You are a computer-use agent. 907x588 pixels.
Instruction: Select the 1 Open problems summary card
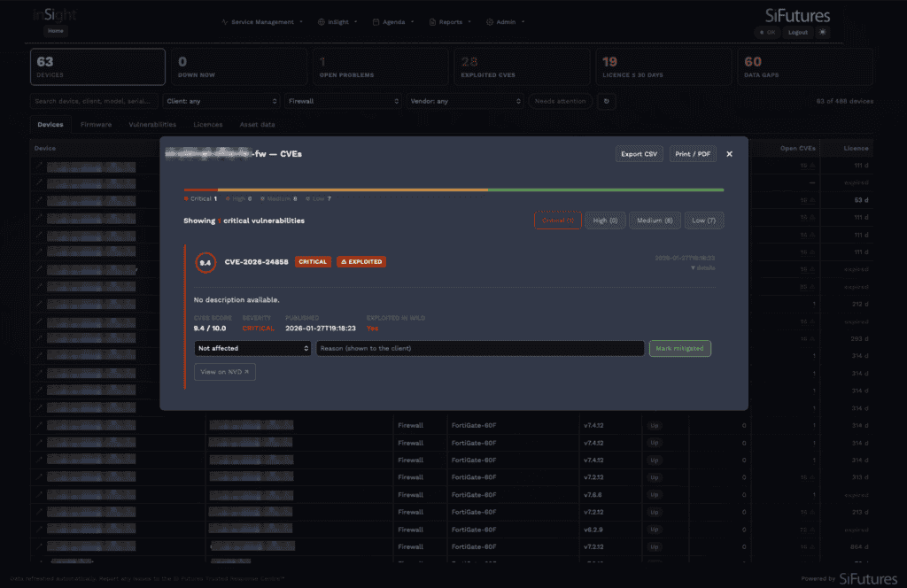point(381,66)
